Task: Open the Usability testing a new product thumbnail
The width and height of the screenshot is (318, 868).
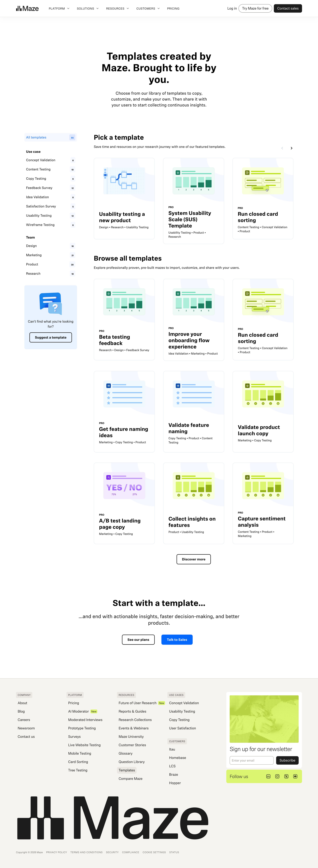Action: click(124, 181)
